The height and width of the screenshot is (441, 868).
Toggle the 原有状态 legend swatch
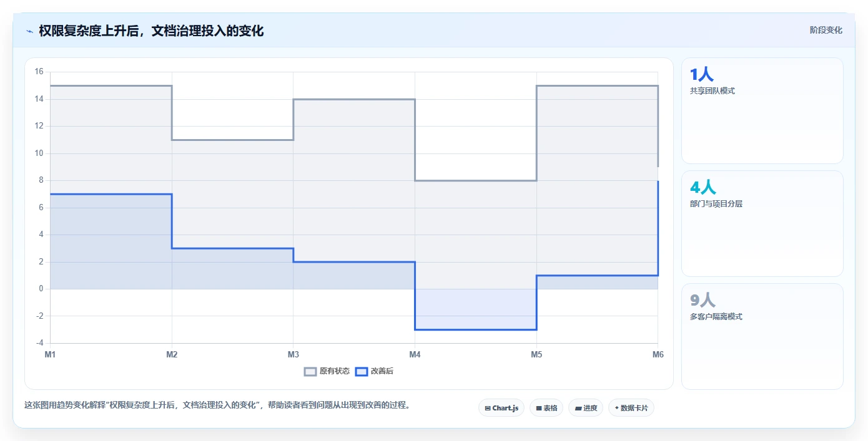310,371
